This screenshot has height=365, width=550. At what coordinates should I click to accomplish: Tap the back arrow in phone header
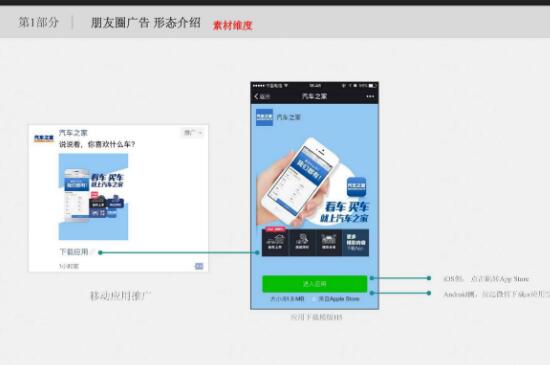point(257,96)
